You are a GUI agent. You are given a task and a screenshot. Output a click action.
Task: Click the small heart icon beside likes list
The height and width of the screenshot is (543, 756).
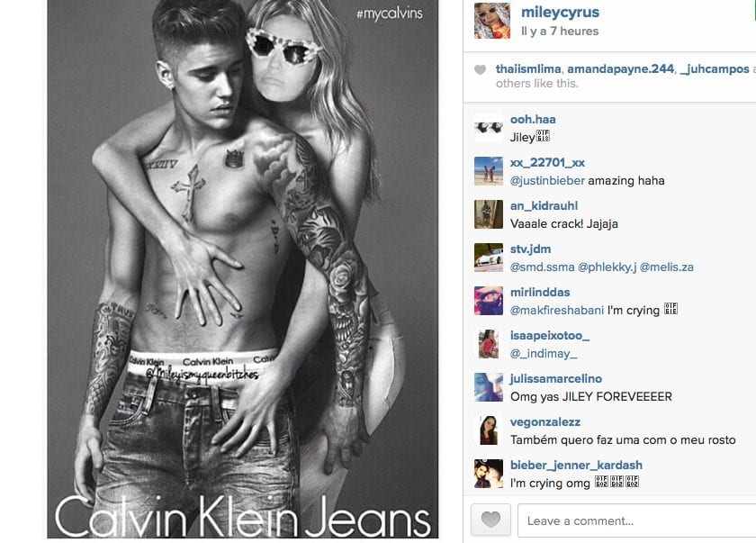click(481, 70)
